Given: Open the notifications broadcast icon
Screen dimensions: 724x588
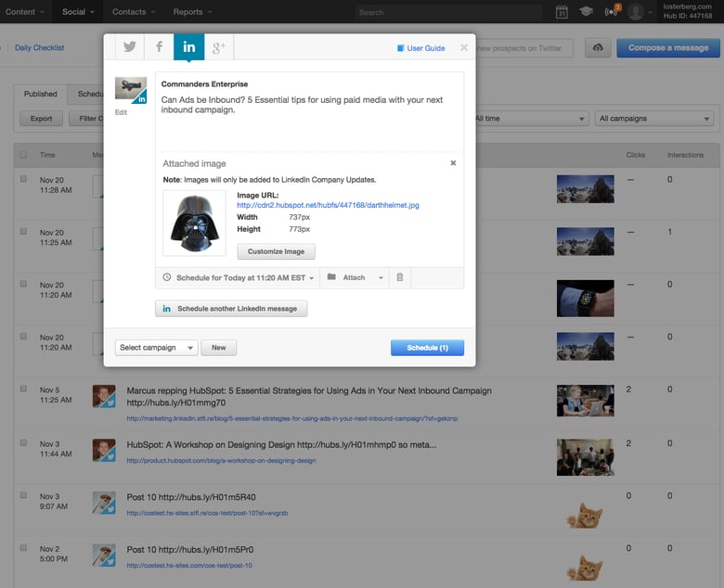Looking at the screenshot, I should [613, 11].
